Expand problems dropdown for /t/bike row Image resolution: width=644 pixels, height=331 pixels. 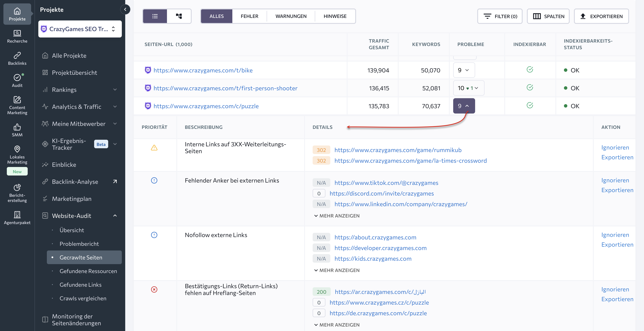(x=464, y=70)
